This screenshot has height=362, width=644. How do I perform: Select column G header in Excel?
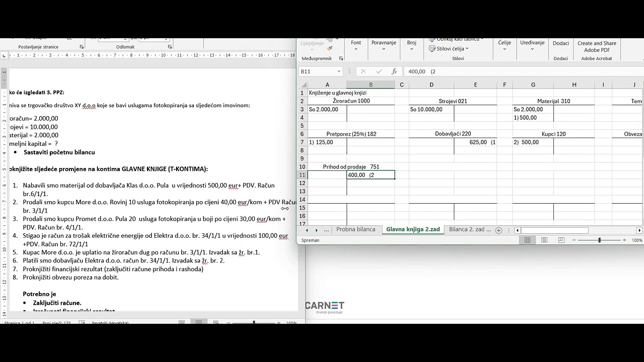point(533,84)
